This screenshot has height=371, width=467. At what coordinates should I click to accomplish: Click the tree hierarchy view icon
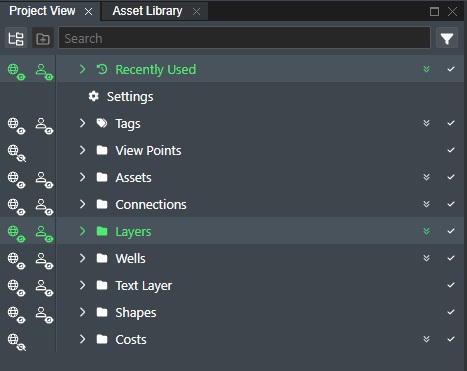16,38
